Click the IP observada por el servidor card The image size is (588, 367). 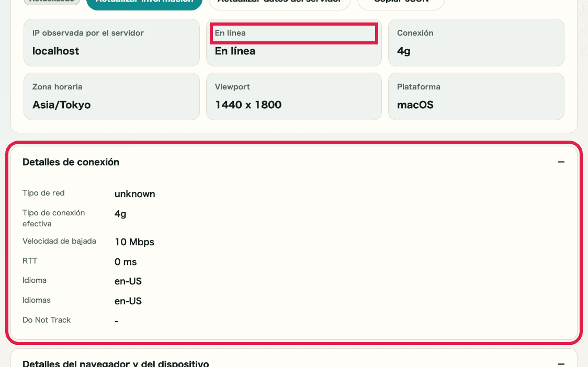pyautogui.click(x=111, y=42)
